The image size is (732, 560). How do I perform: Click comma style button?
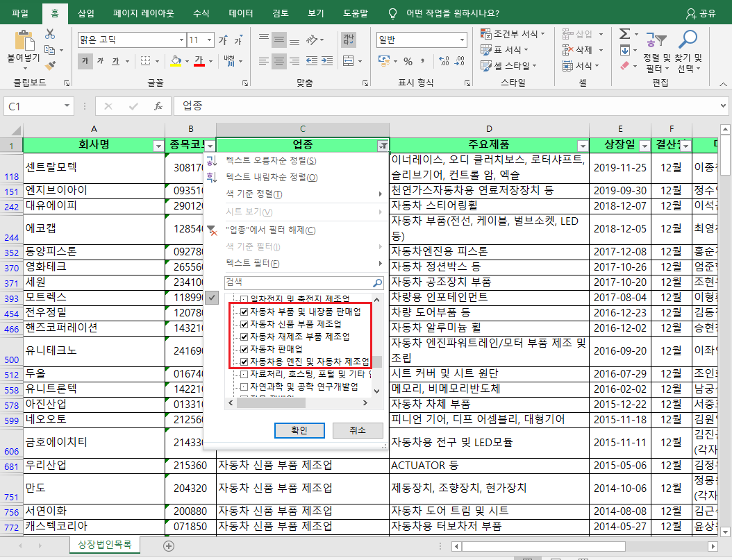click(x=422, y=62)
